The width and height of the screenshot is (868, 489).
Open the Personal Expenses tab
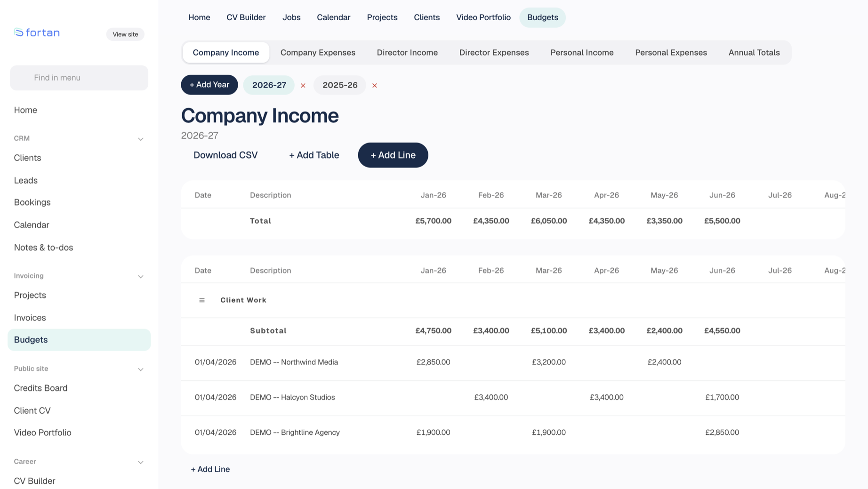tap(671, 52)
